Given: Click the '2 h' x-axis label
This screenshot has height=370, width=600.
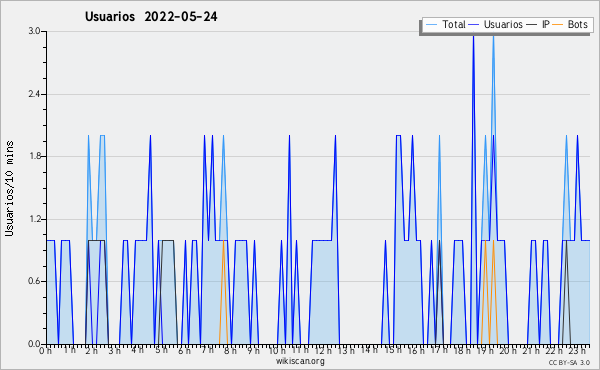Looking at the screenshot, I should point(91,350).
